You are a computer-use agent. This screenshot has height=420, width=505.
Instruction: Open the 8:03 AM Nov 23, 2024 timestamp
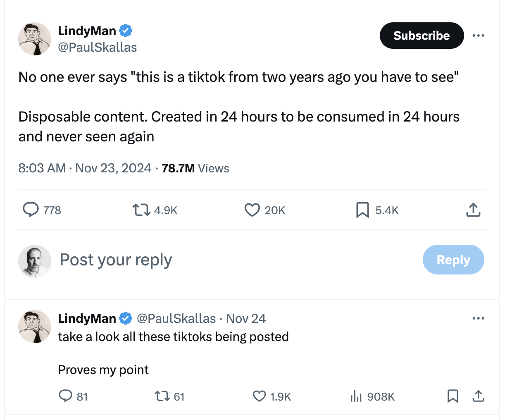(x=85, y=168)
